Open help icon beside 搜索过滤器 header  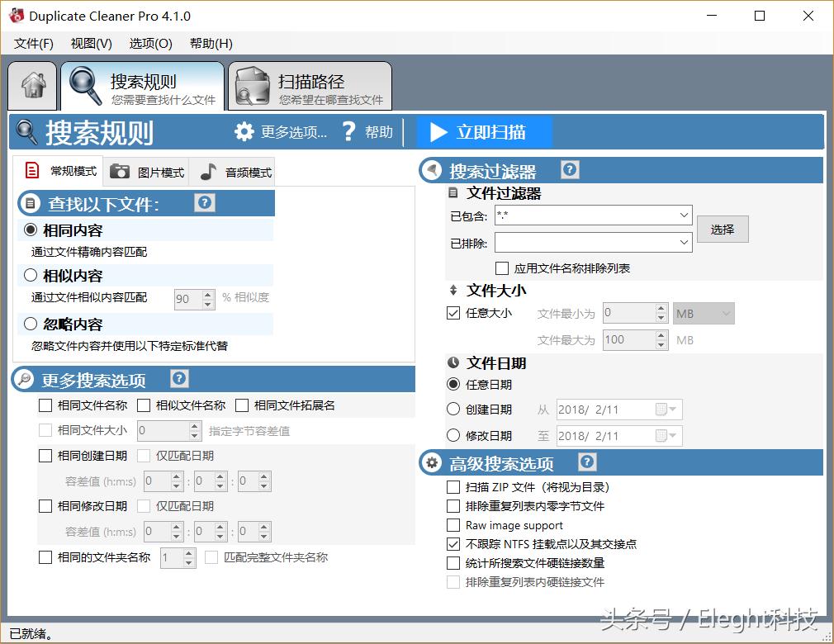pos(570,169)
